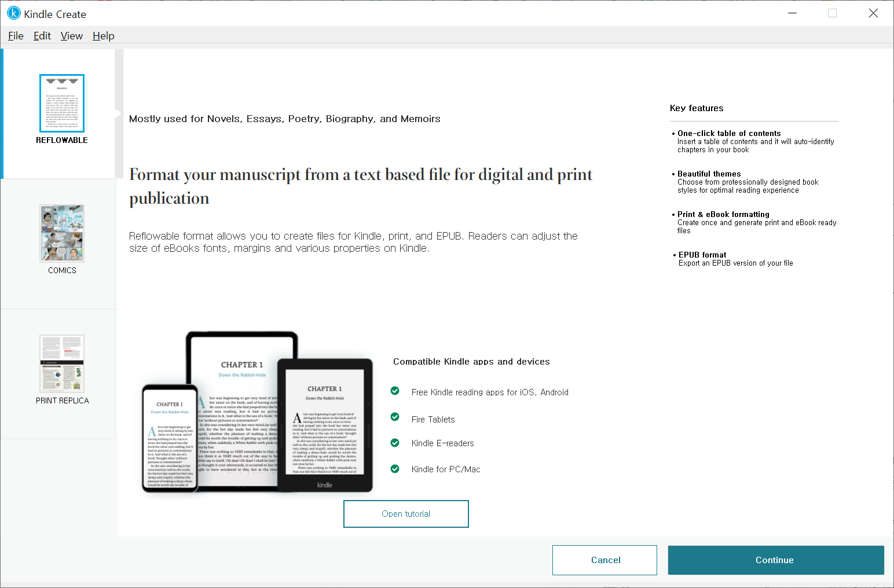Click the PRINT REPLICA label in sidebar
This screenshot has height=588, width=894.
63,400
